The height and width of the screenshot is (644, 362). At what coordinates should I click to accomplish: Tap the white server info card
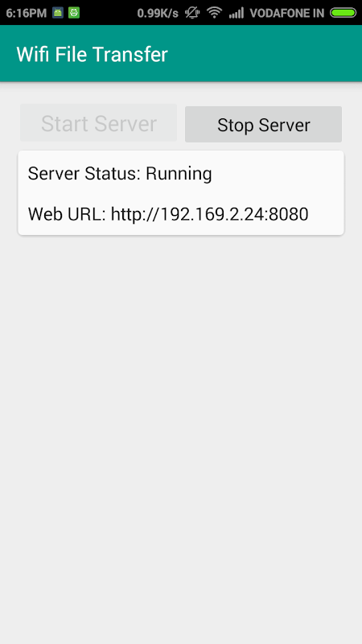click(181, 193)
